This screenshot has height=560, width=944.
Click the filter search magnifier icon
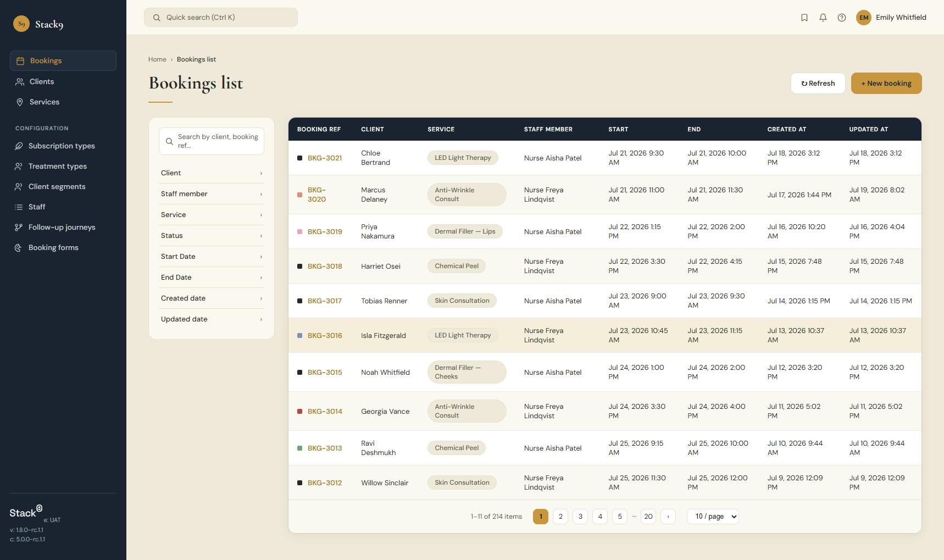click(169, 141)
